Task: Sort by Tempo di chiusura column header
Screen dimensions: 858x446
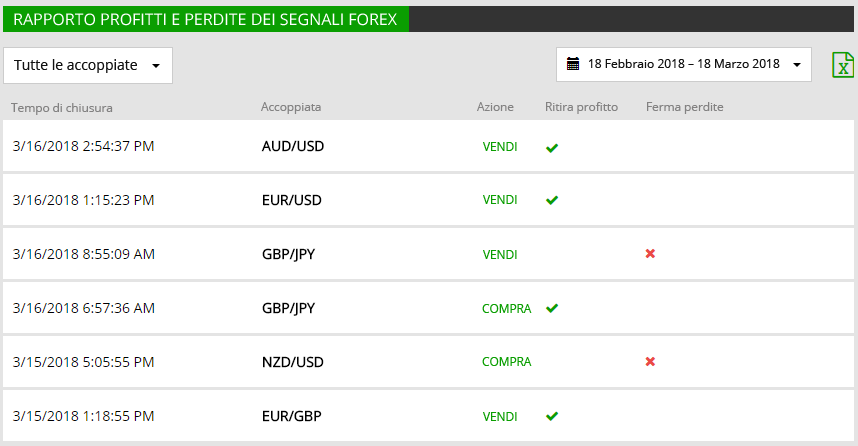Action: 62,108
